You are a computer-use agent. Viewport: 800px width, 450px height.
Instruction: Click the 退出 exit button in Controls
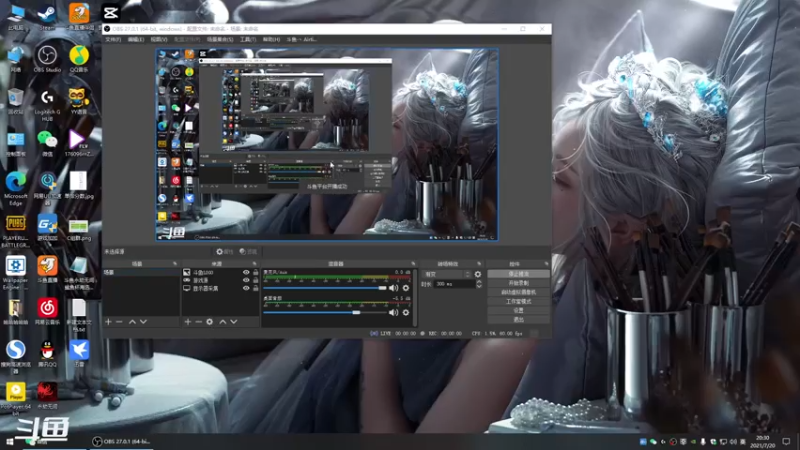point(518,319)
